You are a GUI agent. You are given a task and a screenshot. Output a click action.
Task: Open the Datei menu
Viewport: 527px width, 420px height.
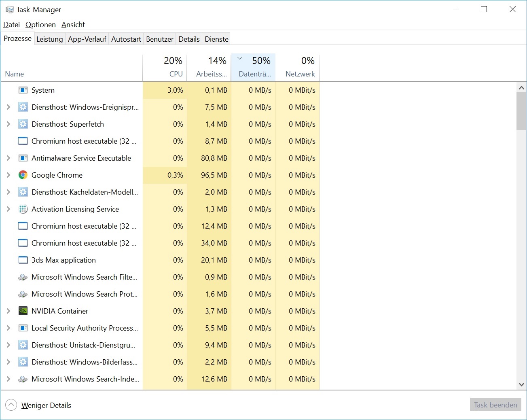12,25
